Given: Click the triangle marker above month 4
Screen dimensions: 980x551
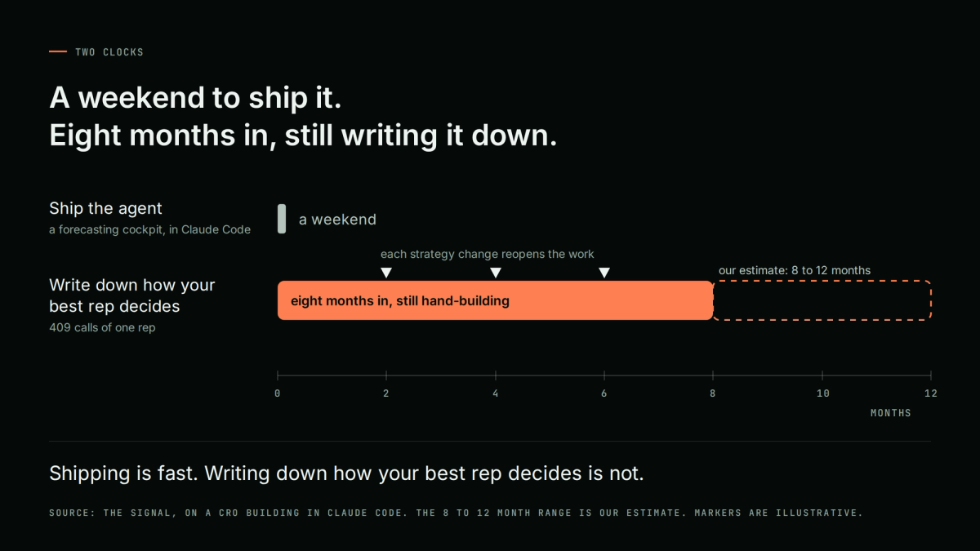Looking at the screenshot, I should 495,273.
